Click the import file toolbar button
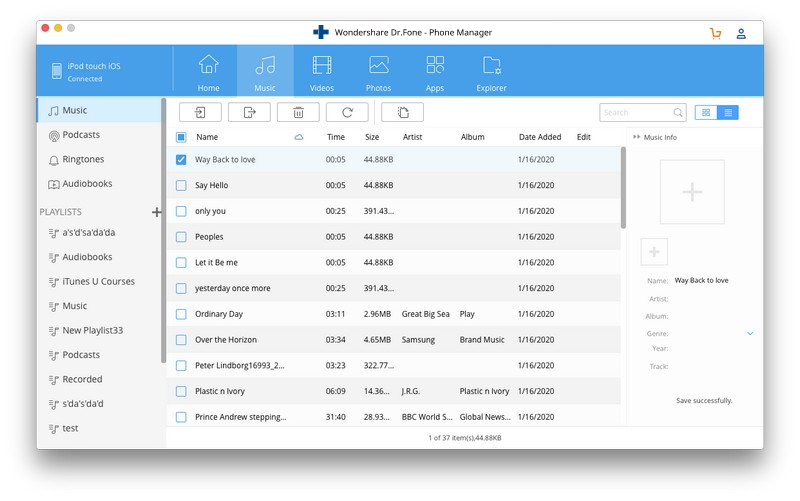Image resolution: width=800 pixels, height=501 pixels. click(200, 112)
